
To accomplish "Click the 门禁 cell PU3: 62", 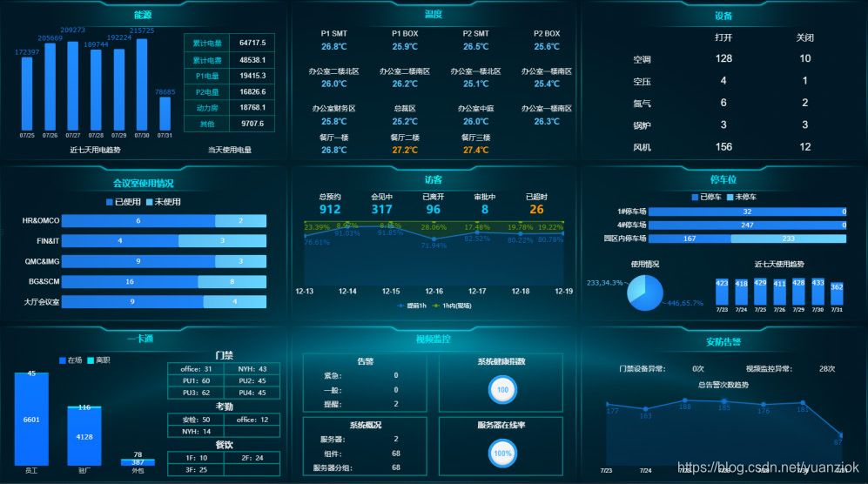I will 196,393.
